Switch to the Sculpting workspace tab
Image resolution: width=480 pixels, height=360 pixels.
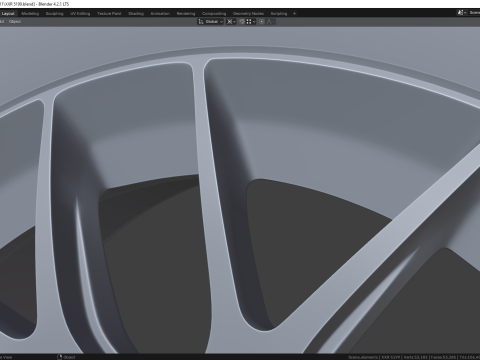54,14
